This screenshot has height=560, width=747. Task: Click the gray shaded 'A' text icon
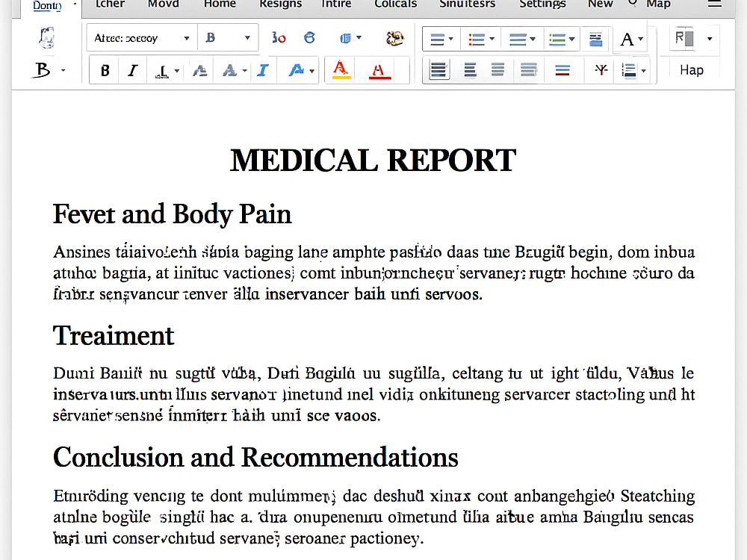tap(229, 71)
